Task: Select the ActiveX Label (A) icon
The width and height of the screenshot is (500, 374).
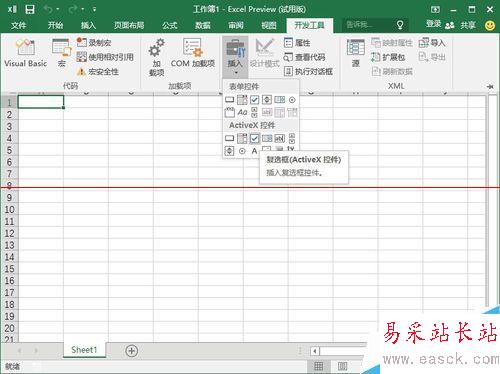Action: tap(254, 151)
